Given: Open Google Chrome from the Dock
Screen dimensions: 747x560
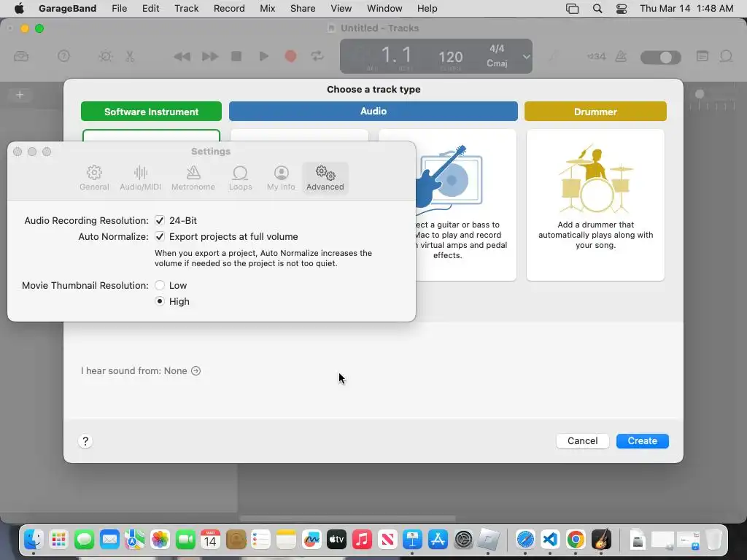Looking at the screenshot, I should click(576, 540).
